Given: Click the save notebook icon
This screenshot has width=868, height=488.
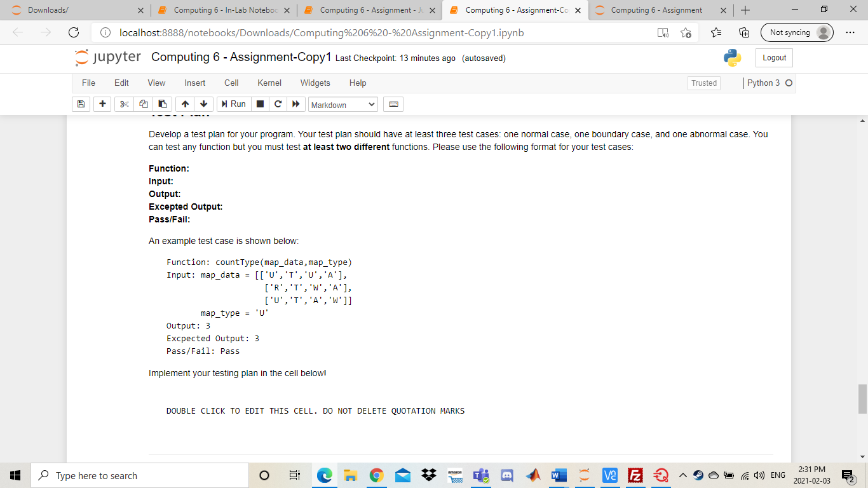Looking at the screenshot, I should [x=81, y=104].
